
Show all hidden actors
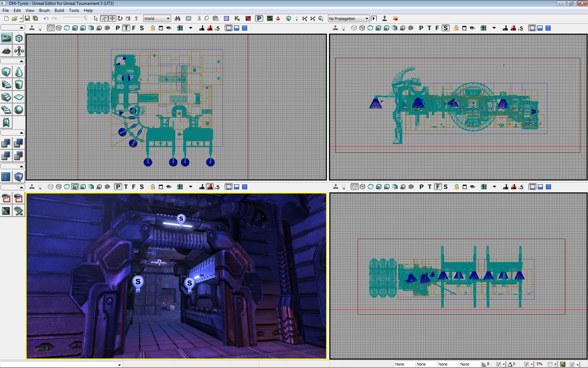pyautogui.click(x=19, y=211)
